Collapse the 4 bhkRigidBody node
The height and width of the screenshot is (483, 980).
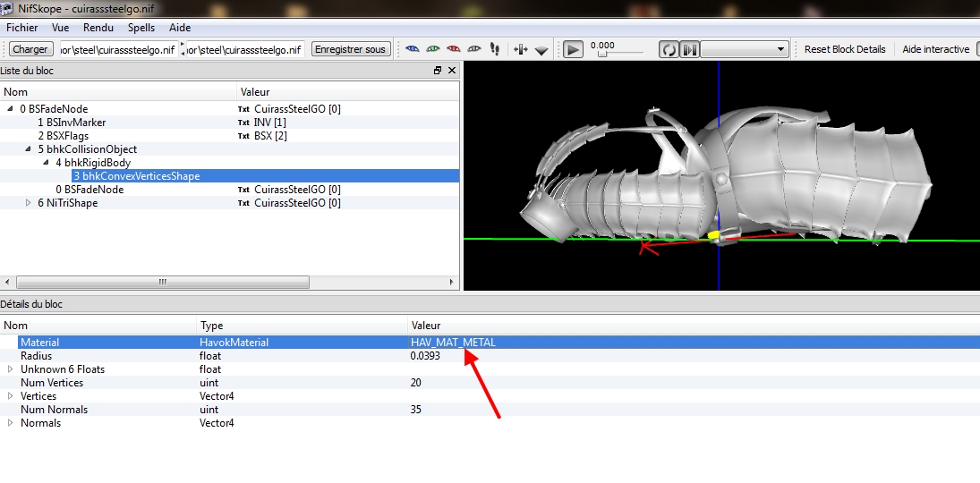click(46, 163)
